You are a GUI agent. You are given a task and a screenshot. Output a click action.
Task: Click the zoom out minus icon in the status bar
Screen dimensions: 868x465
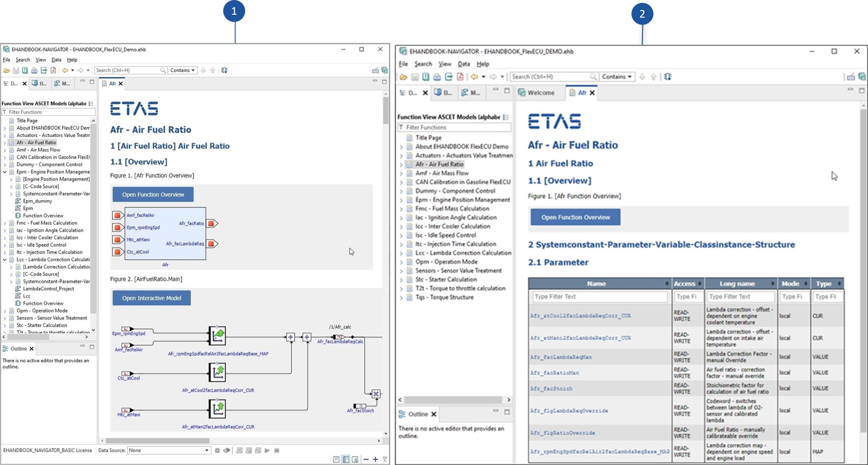pos(366,459)
